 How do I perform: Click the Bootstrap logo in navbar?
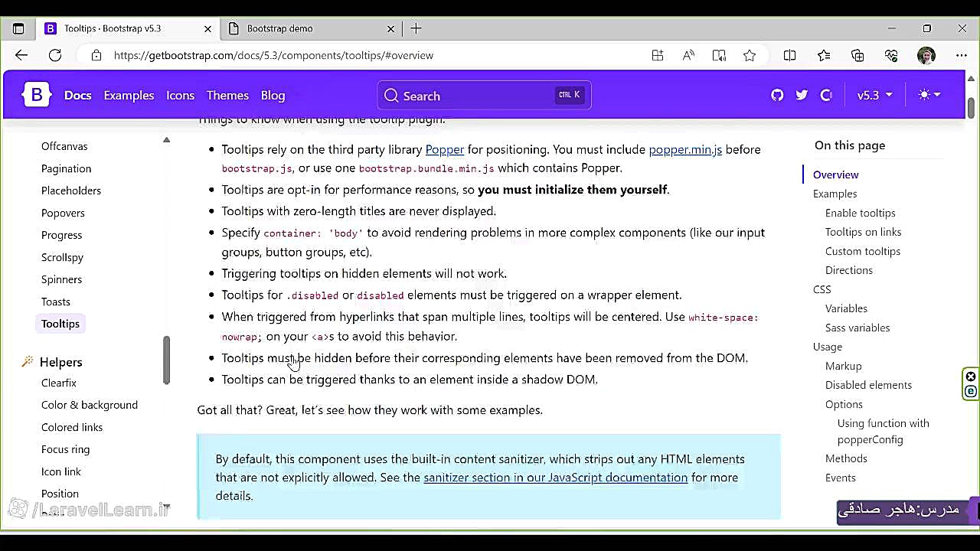tap(36, 95)
